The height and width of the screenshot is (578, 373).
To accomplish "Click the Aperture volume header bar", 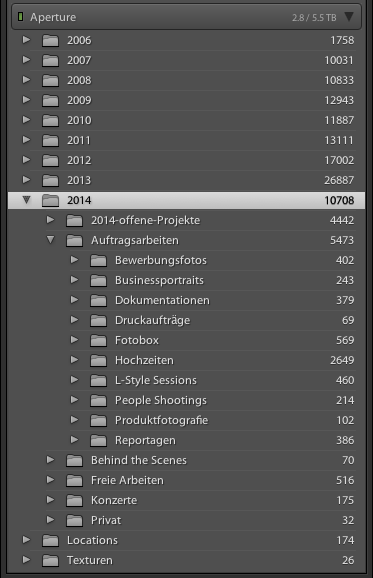I will 186,17.
